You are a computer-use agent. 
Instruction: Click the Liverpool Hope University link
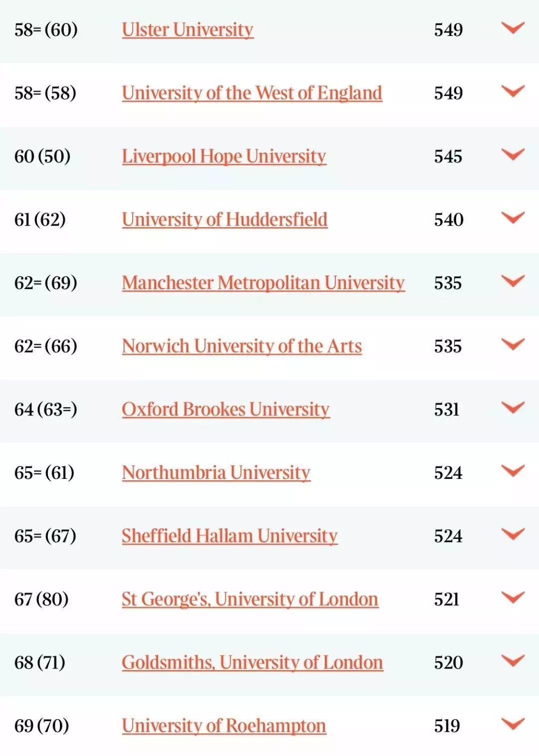point(224,156)
